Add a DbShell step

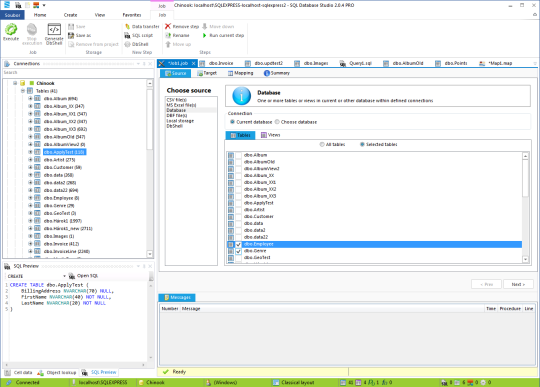click(x=136, y=44)
